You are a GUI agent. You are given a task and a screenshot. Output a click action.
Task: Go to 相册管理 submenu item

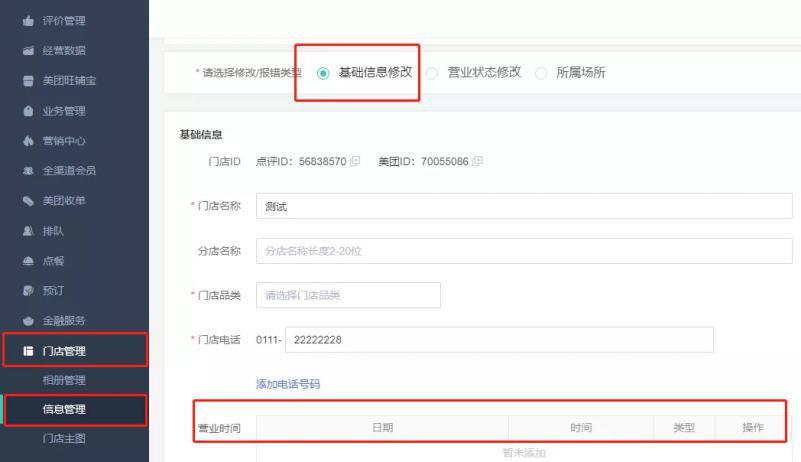point(64,380)
